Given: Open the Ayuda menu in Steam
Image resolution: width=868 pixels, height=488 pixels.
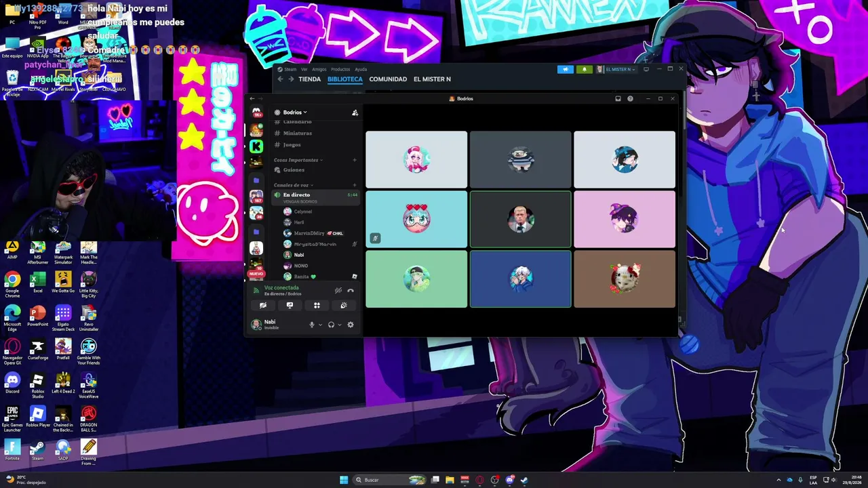Looking at the screenshot, I should point(361,69).
